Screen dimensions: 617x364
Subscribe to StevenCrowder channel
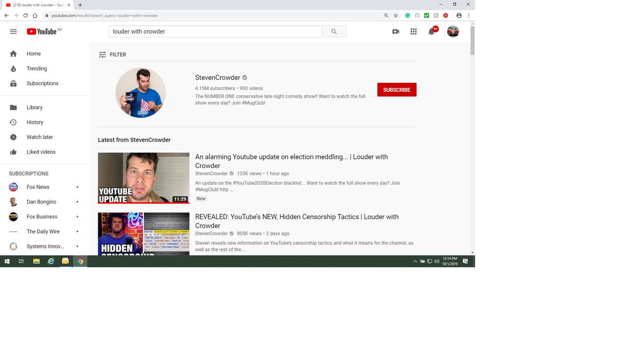click(396, 89)
